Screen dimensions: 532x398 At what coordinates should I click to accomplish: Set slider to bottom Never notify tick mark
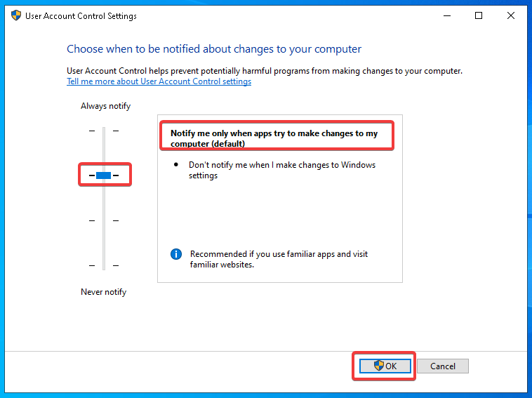(x=104, y=265)
